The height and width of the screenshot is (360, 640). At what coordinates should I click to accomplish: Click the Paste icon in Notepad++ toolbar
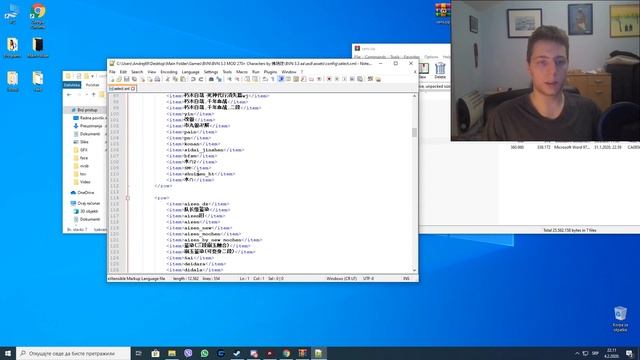182,79
